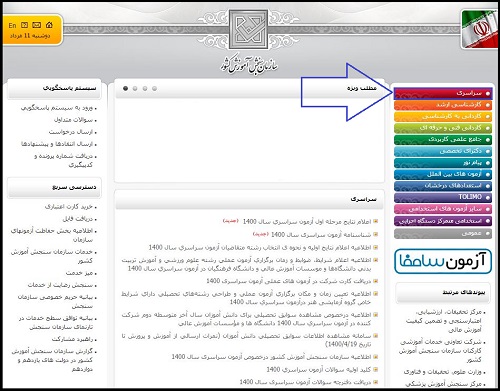The height and width of the screenshot is (391, 500).
Task: Select the fourth slider dot
Action: [x=154, y=88]
